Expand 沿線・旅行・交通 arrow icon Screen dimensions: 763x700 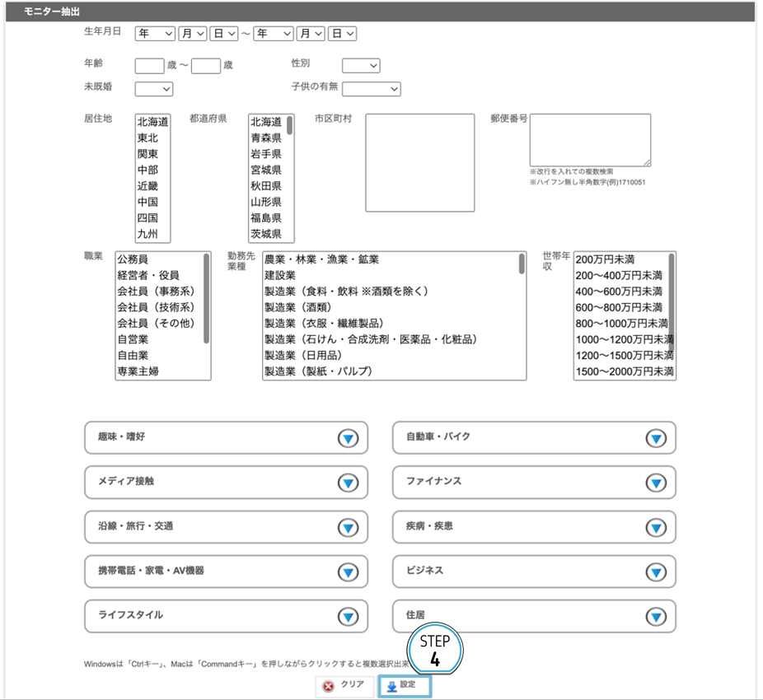tap(348, 527)
